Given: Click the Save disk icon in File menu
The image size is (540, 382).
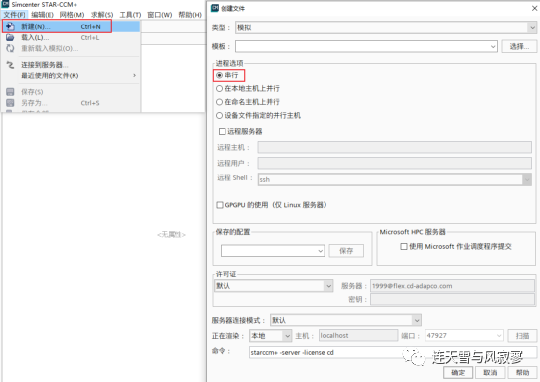Looking at the screenshot, I should tap(10, 92).
